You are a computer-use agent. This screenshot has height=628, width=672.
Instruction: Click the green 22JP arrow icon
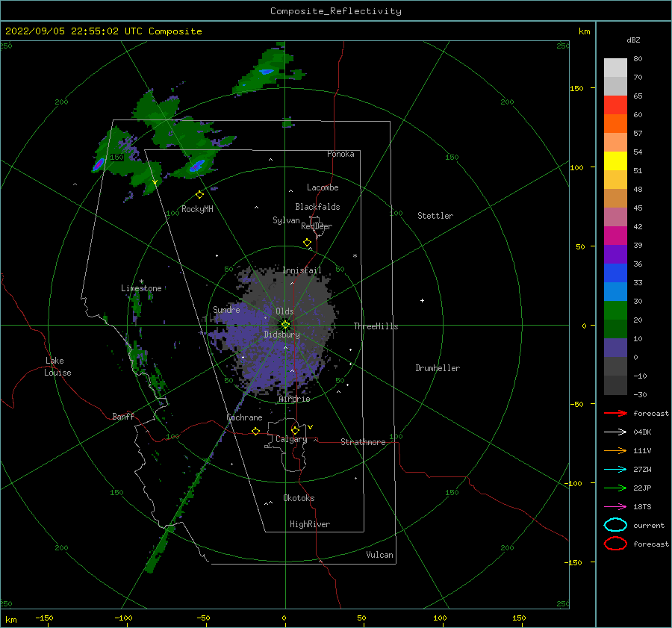coord(615,488)
